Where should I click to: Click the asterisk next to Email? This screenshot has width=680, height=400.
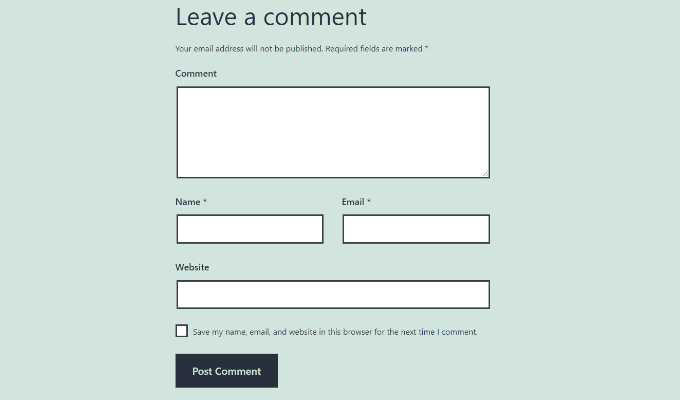coord(369,201)
